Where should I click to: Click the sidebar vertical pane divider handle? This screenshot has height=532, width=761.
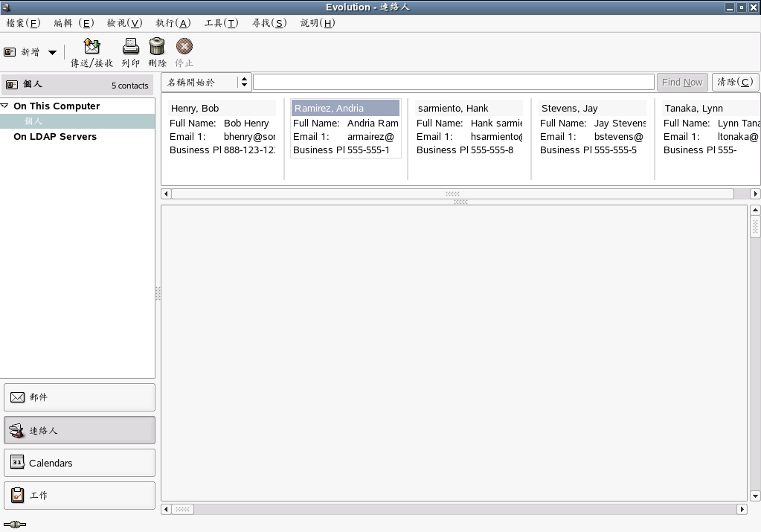tap(158, 293)
